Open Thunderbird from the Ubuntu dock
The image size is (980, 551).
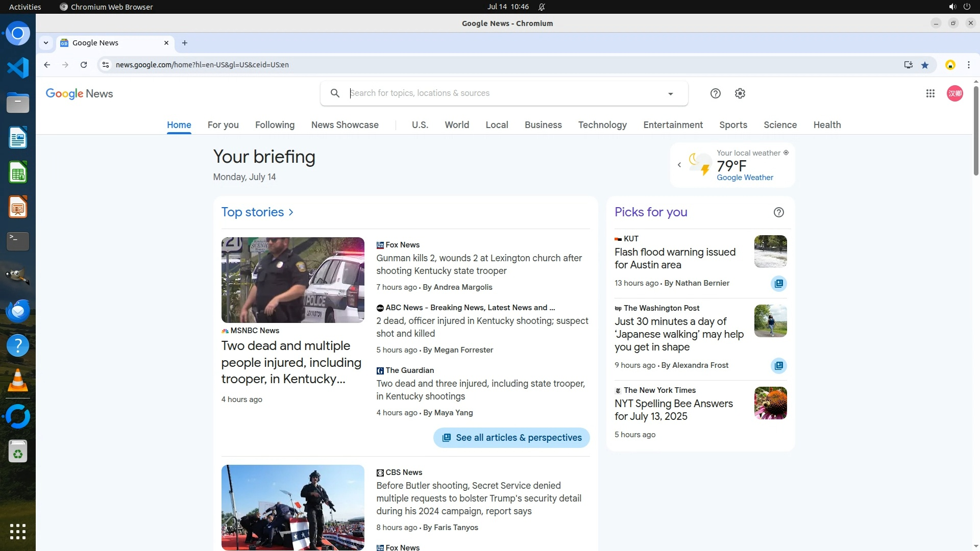point(18,311)
